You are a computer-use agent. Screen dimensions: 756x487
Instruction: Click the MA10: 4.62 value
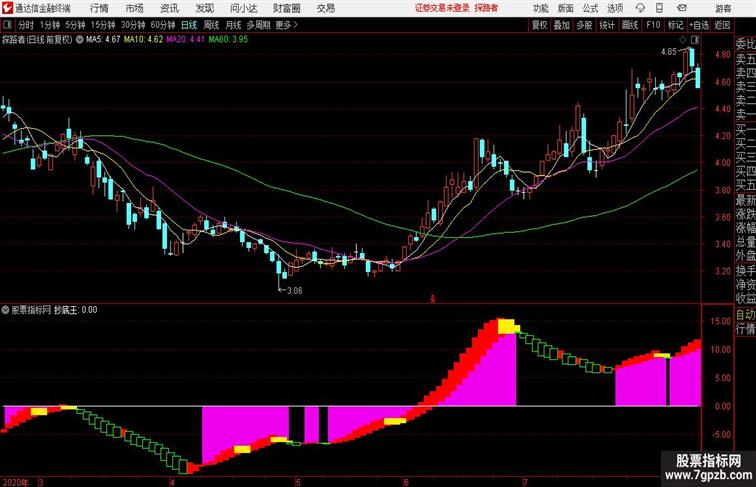click(x=143, y=40)
